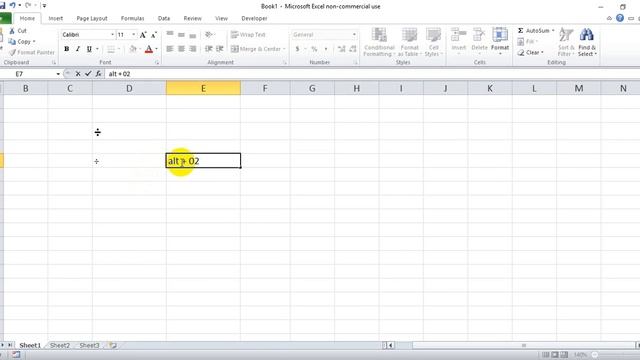Select column F header
The width and height of the screenshot is (640, 360).
coord(265,88)
